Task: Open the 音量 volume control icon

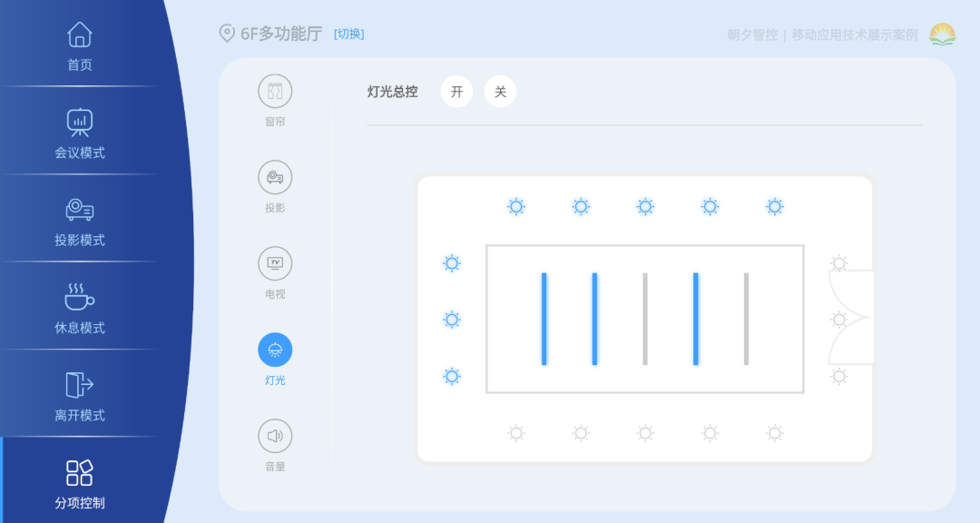Action: pyautogui.click(x=275, y=436)
